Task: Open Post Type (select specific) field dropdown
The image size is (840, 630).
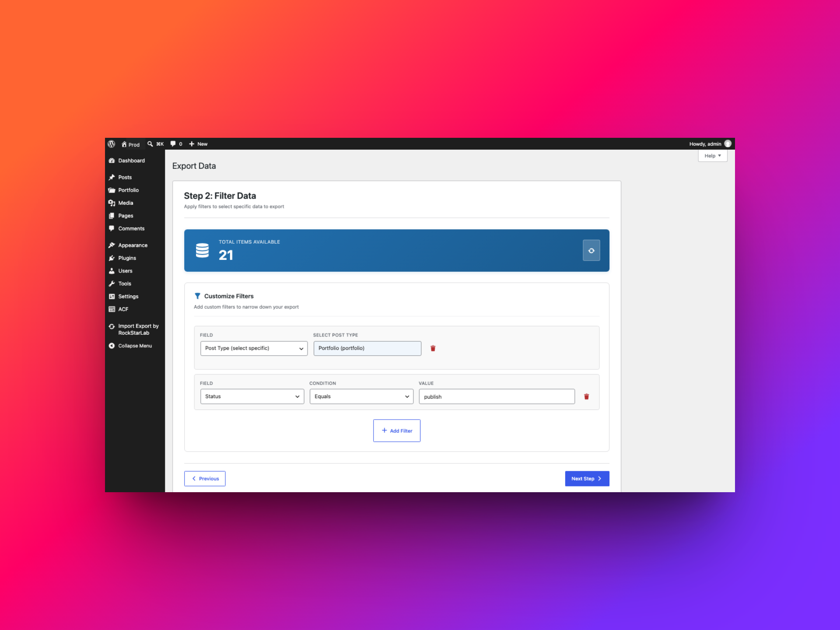Action: coord(254,348)
